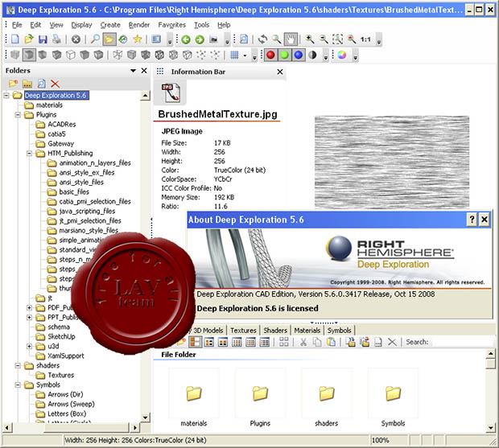Click the grid display icon
Image resolution: width=499 pixels, height=448 pixels.
[x=234, y=55]
